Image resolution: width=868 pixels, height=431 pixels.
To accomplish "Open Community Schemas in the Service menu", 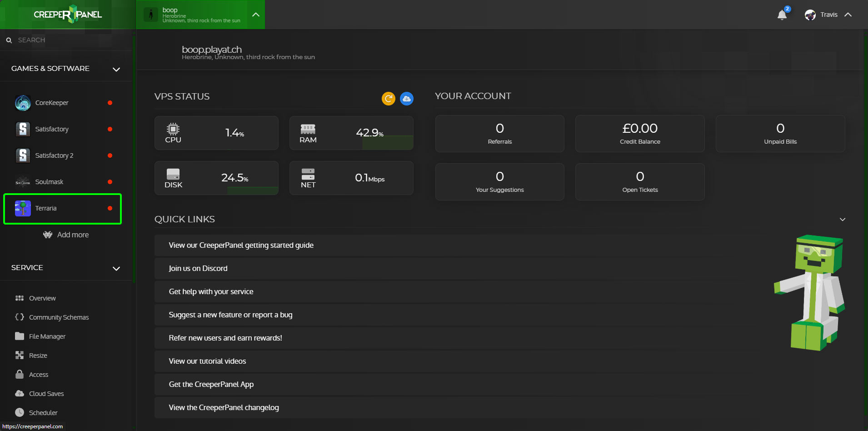I will click(59, 317).
